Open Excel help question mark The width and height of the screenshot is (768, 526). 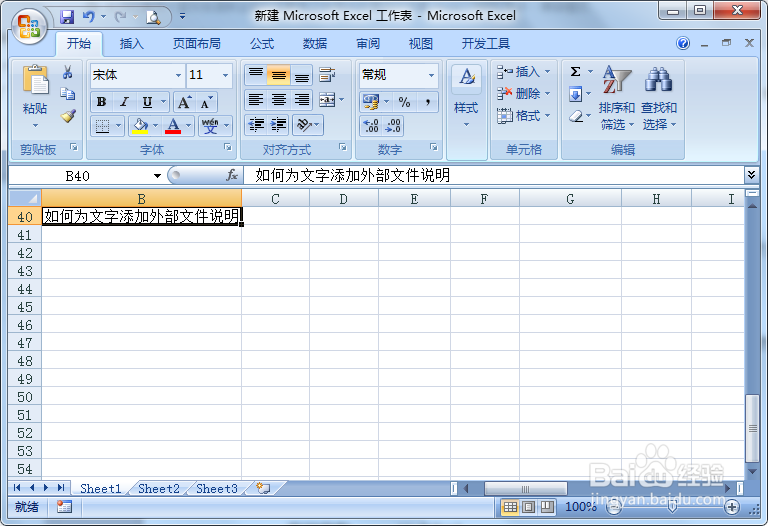pos(683,44)
